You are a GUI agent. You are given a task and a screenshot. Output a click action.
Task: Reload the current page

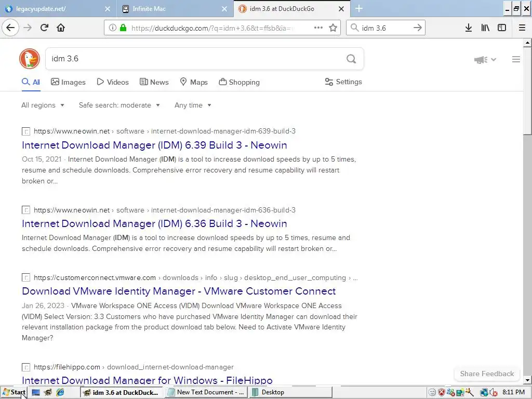(x=44, y=28)
